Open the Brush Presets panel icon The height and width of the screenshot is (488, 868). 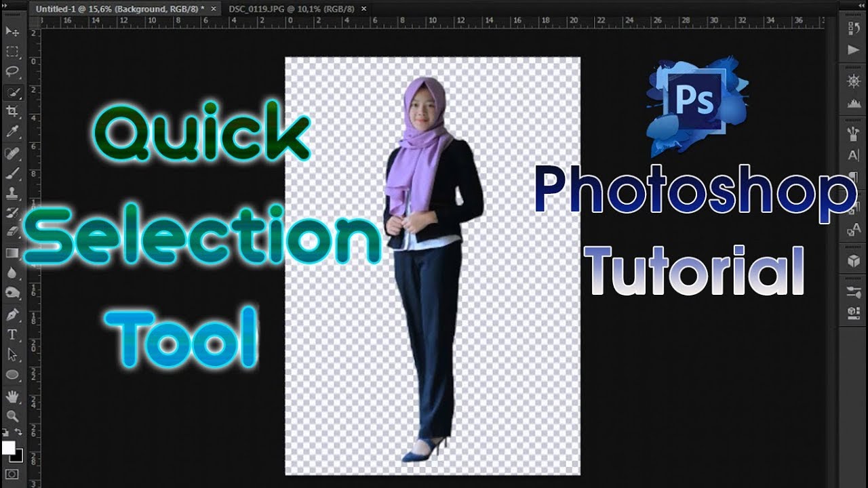(x=854, y=291)
